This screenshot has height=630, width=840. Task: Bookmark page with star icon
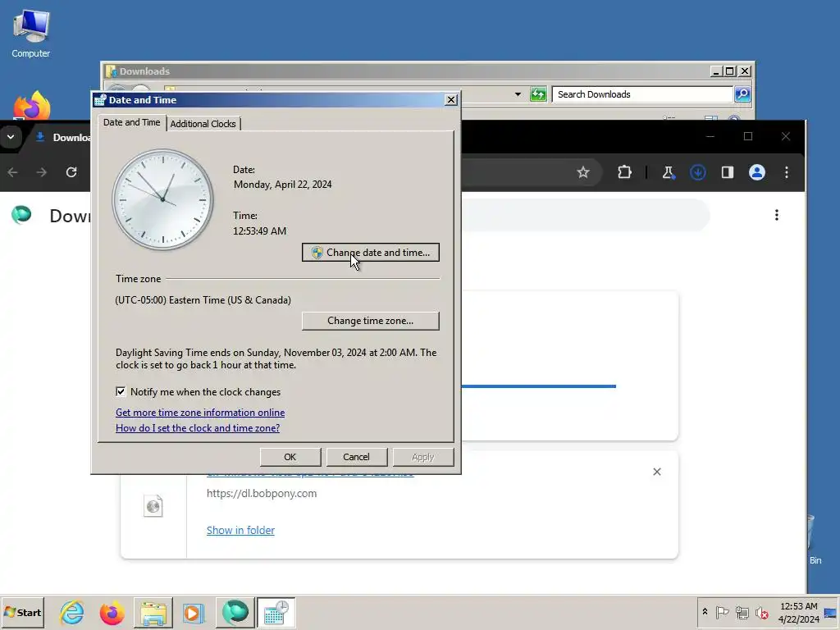(583, 172)
